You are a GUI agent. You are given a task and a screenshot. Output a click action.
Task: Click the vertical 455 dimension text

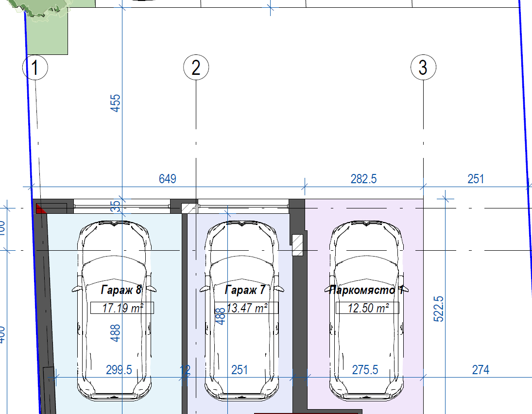[116, 103]
